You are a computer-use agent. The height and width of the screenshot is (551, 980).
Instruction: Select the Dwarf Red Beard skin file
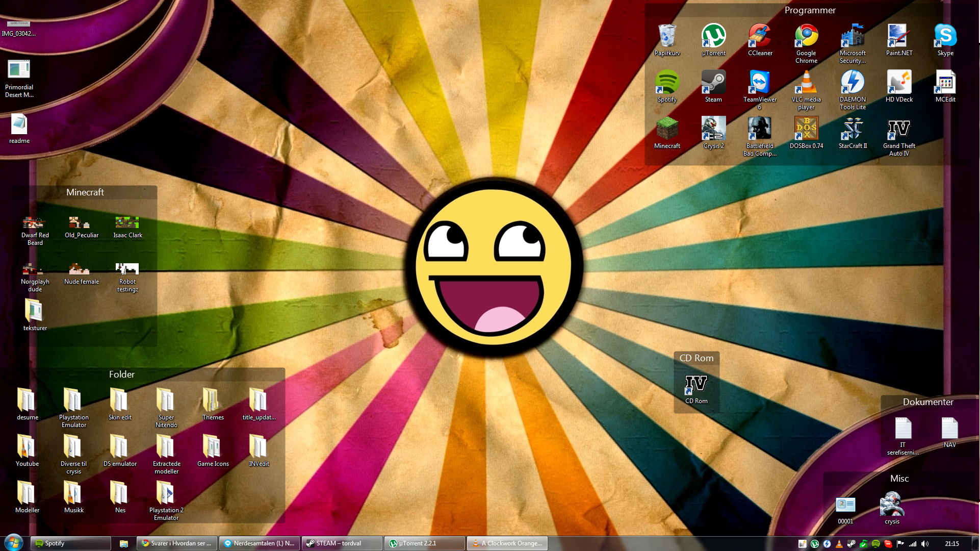click(x=35, y=231)
